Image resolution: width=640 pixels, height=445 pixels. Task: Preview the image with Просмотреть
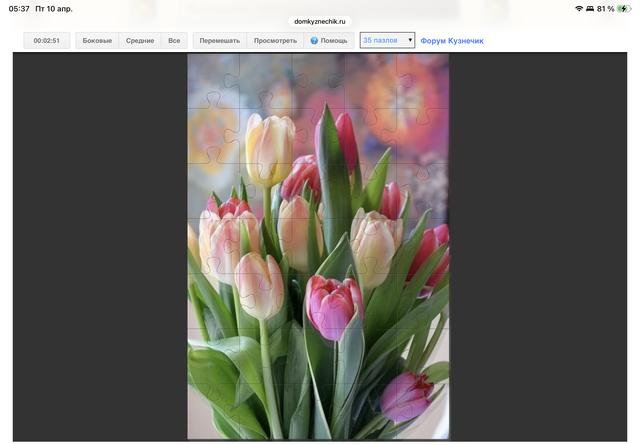point(275,41)
